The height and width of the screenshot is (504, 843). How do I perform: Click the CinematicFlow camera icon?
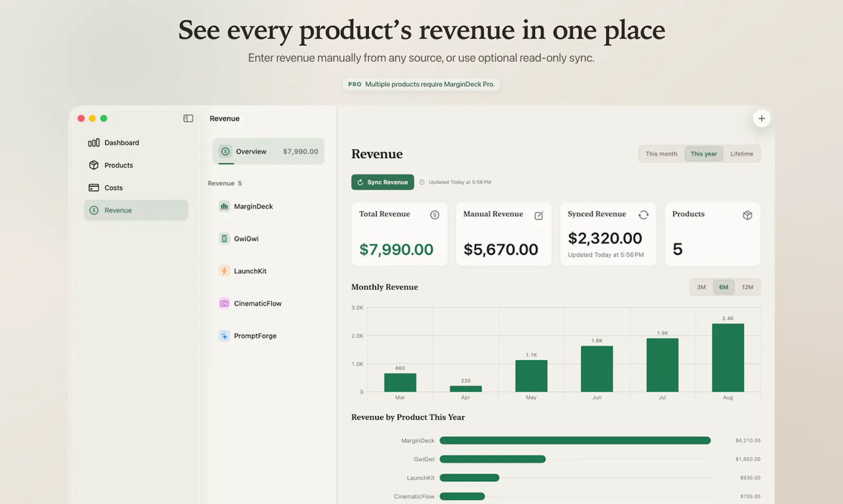pyautogui.click(x=224, y=303)
